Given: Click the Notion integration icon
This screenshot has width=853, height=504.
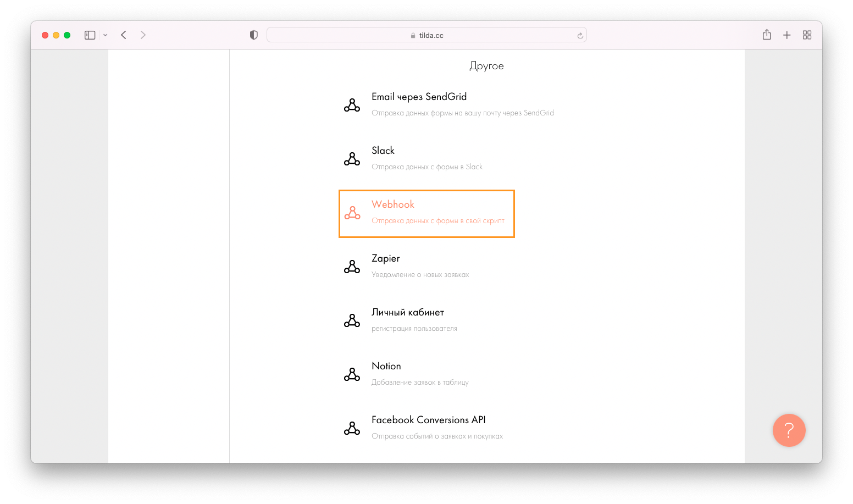Looking at the screenshot, I should tap(352, 374).
